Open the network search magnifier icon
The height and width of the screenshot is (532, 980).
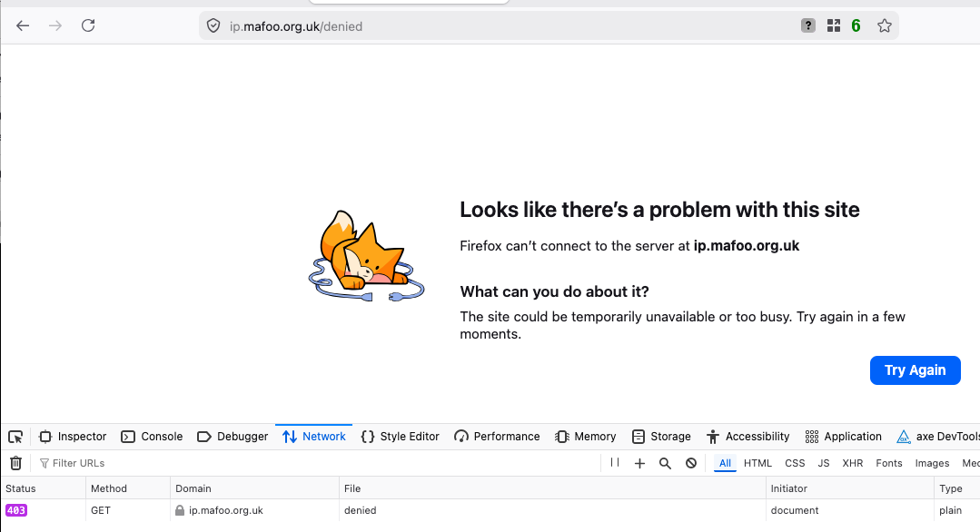coord(665,463)
